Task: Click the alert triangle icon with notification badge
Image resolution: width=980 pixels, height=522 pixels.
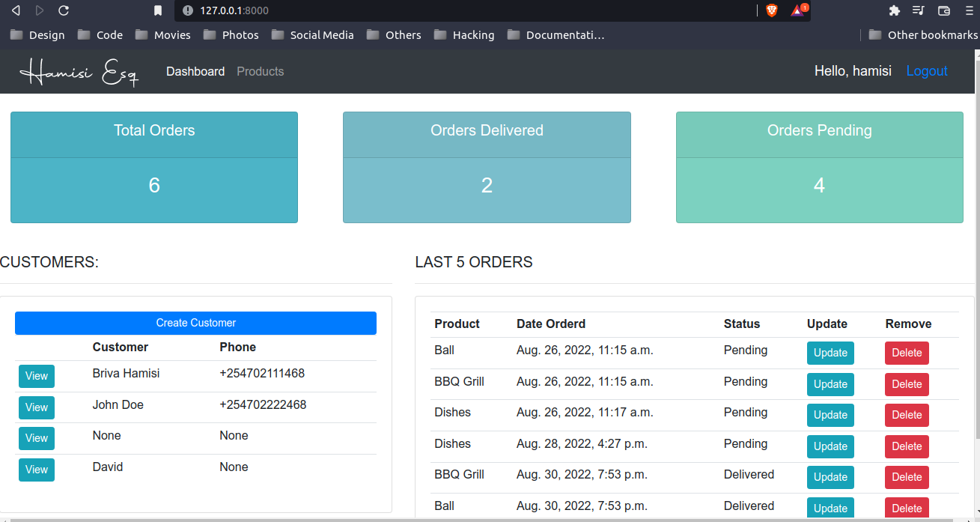Action: tap(797, 10)
